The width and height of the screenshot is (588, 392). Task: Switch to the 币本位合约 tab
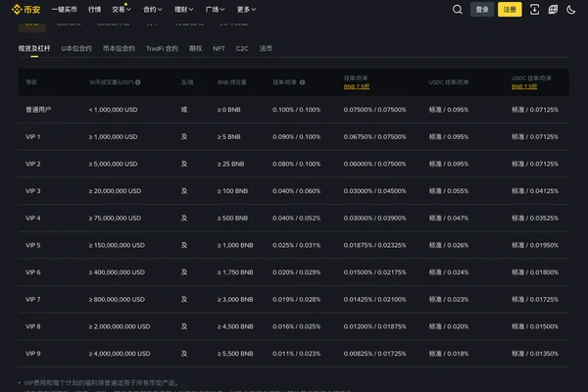(x=119, y=48)
